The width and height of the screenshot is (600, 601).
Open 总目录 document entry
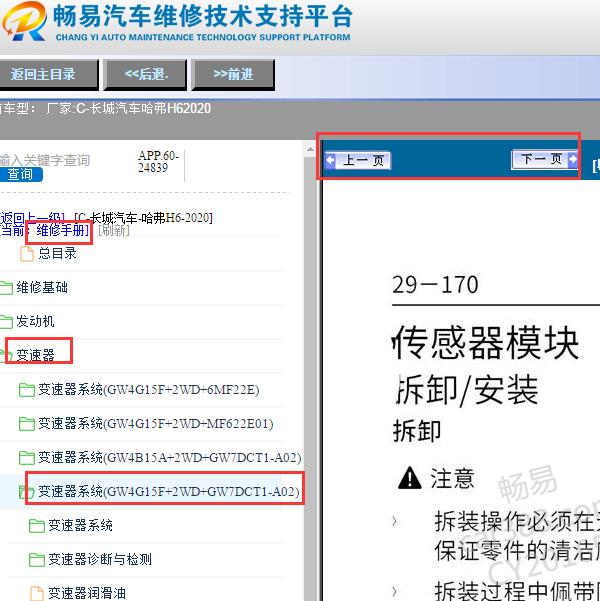click(x=58, y=253)
